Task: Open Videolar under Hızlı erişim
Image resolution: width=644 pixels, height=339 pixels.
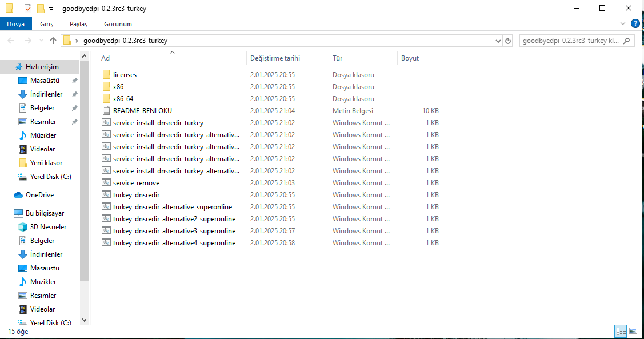Action: [x=42, y=149]
